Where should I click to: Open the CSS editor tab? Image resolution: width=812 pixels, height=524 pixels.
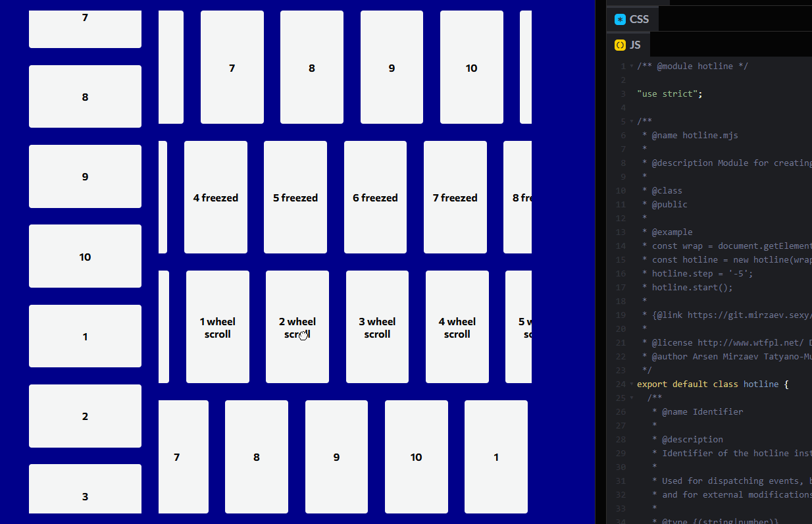632,19
